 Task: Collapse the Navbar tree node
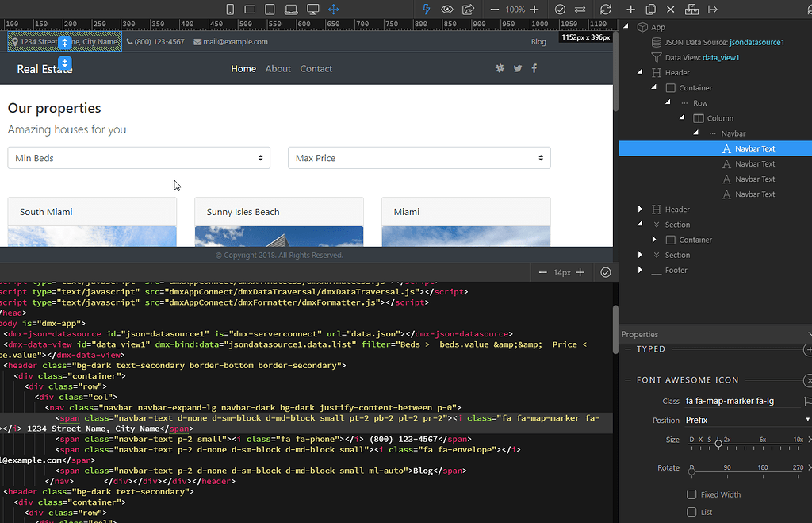tap(696, 133)
